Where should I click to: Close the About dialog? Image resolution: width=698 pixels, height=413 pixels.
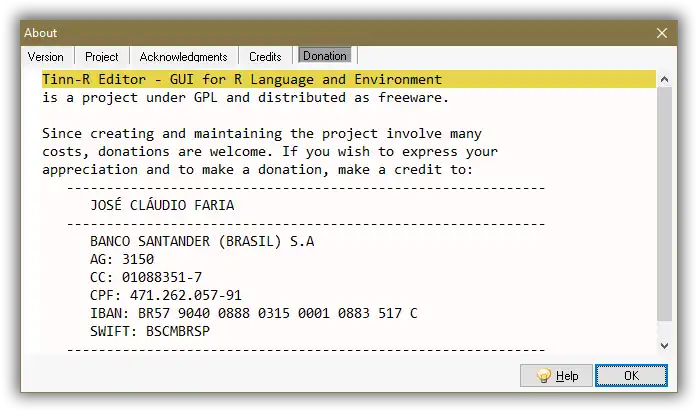[661, 33]
